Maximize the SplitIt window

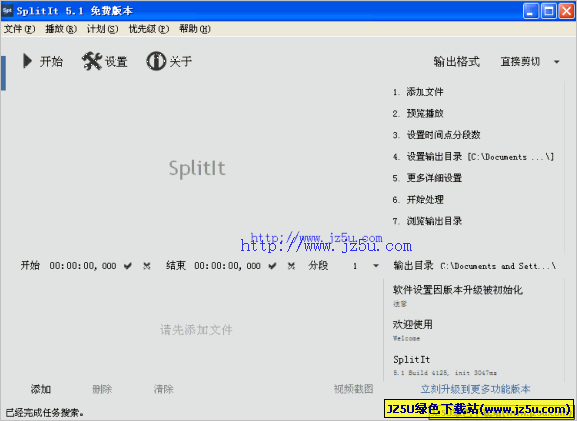548,11
